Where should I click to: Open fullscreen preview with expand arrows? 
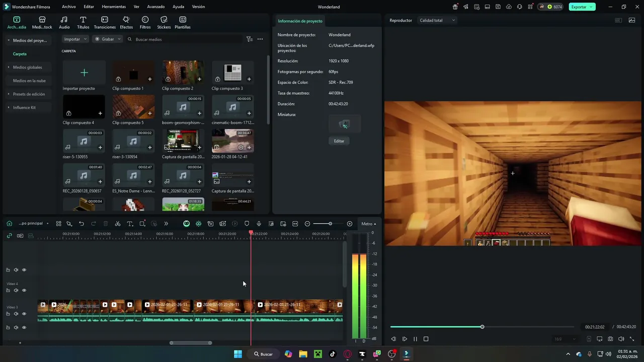point(632,339)
